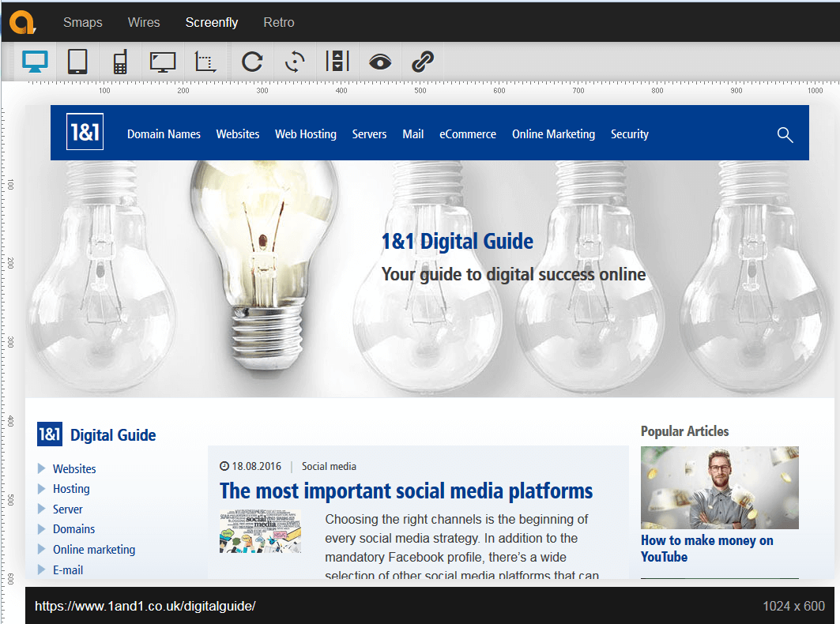Screen dimensions: 840x624
Task: Click the share link chain icon
Action: (423, 62)
